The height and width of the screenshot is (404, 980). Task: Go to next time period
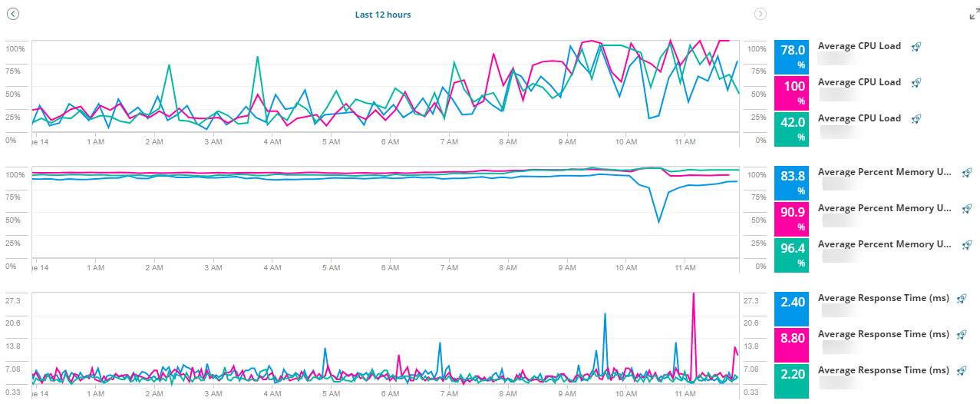[761, 14]
